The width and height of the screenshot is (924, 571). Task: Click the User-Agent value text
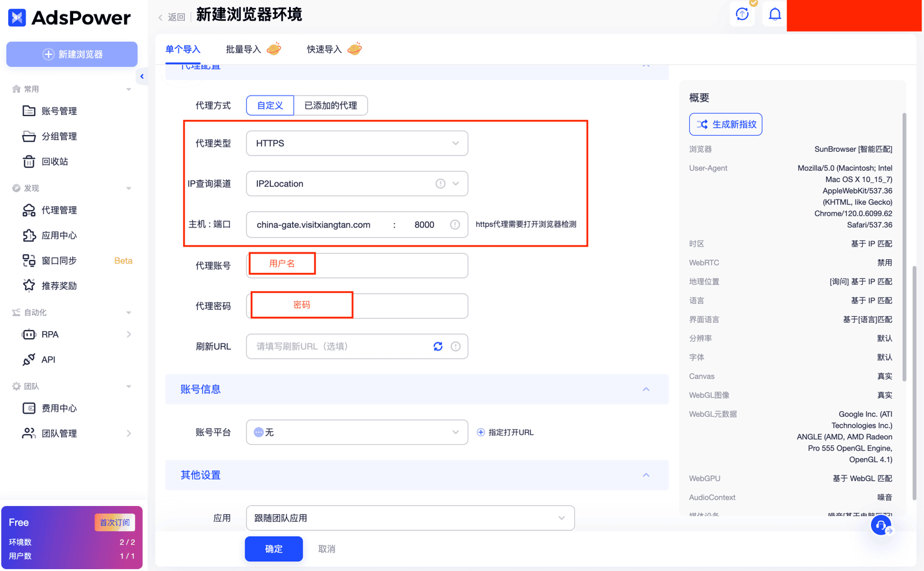[x=845, y=196]
